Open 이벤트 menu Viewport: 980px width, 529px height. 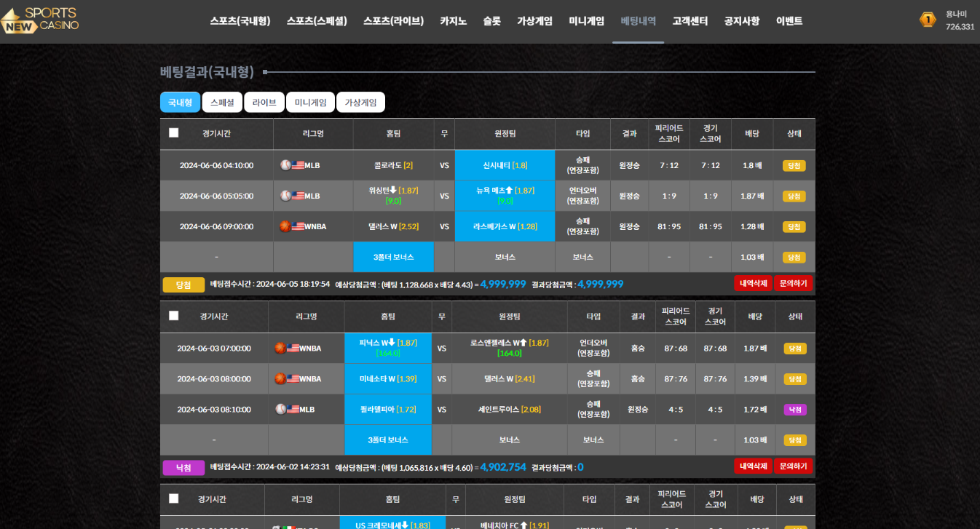point(789,21)
